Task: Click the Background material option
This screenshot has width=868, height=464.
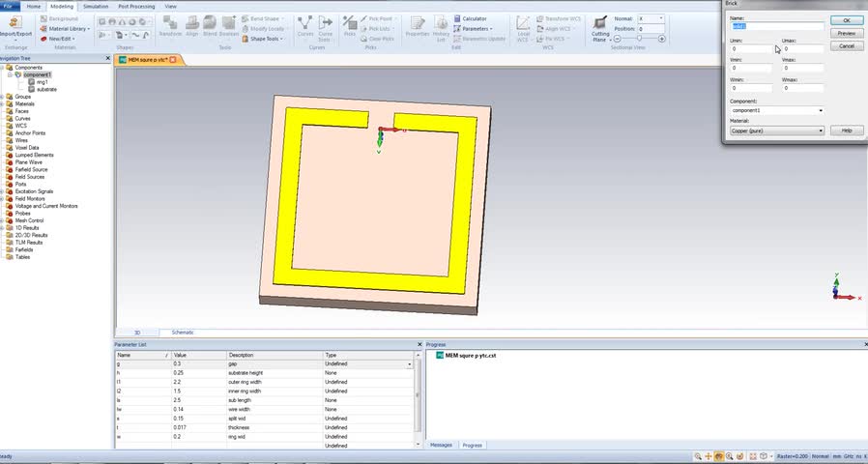Action: (x=59, y=18)
